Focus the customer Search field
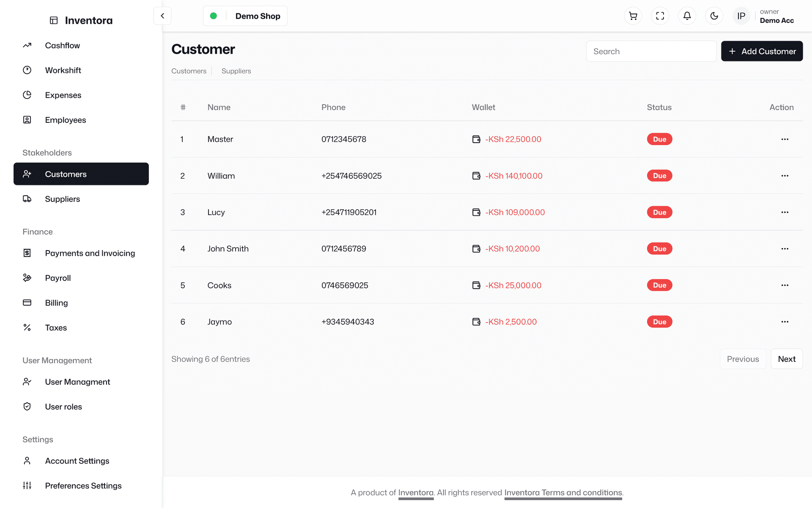 click(651, 51)
